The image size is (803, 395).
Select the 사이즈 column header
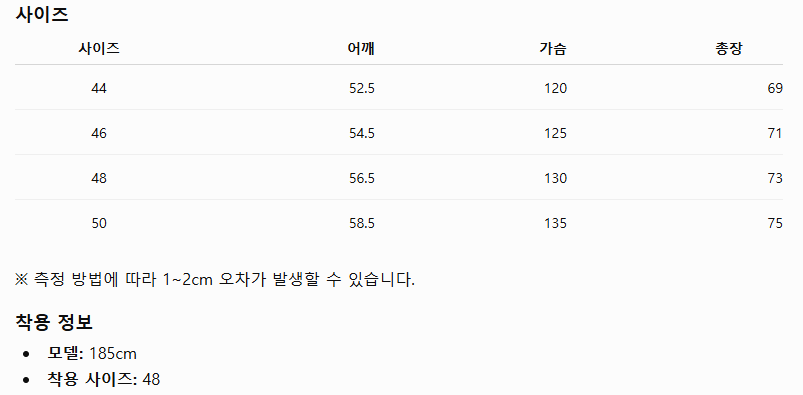(x=99, y=49)
